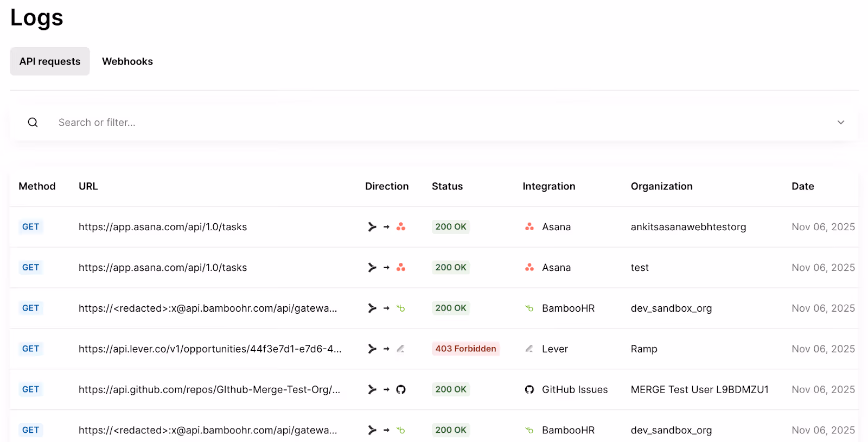868x442 pixels.
Task: Click the Method column header
Action: (x=37, y=186)
